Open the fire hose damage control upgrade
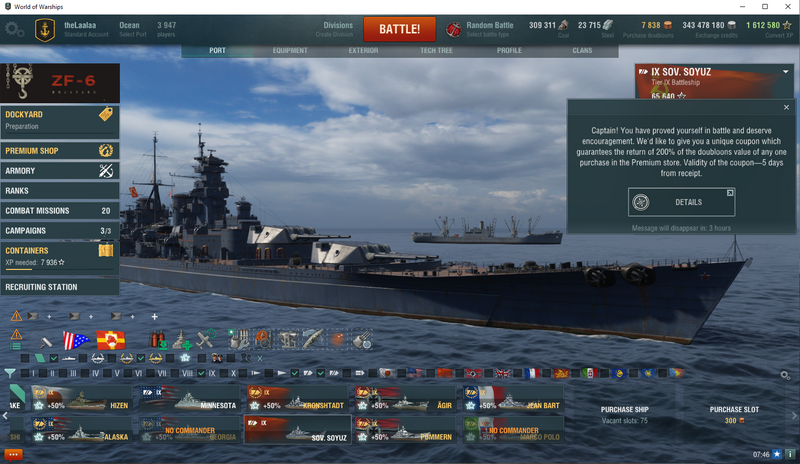 (x=263, y=339)
